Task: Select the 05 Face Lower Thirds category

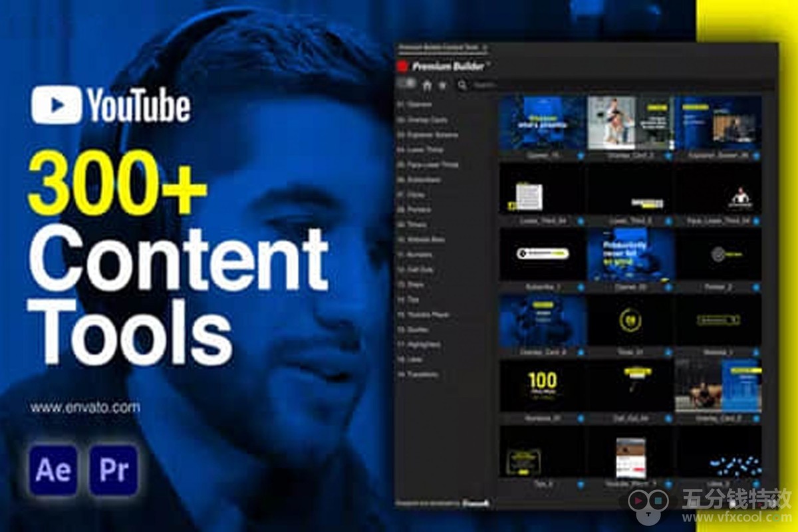Action: tap(428, 164)
